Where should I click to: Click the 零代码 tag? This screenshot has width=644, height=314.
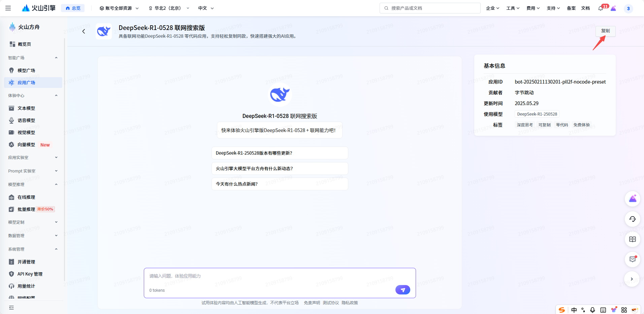tap(562, 125)
